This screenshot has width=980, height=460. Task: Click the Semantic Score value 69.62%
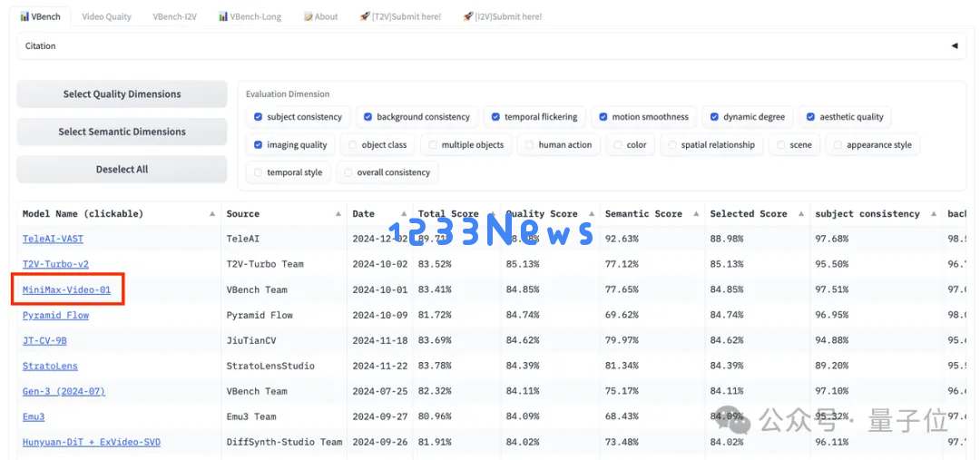pos(622,315)
